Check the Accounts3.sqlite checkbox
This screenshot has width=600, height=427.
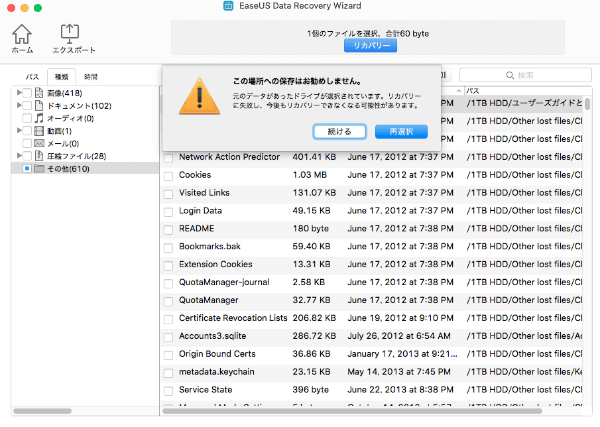coord(168,337)
